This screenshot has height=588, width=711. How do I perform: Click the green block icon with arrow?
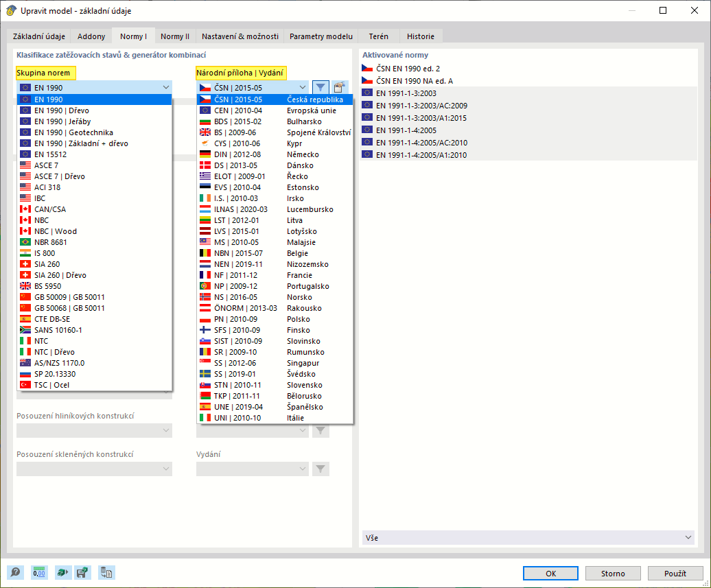coord(63,573)
